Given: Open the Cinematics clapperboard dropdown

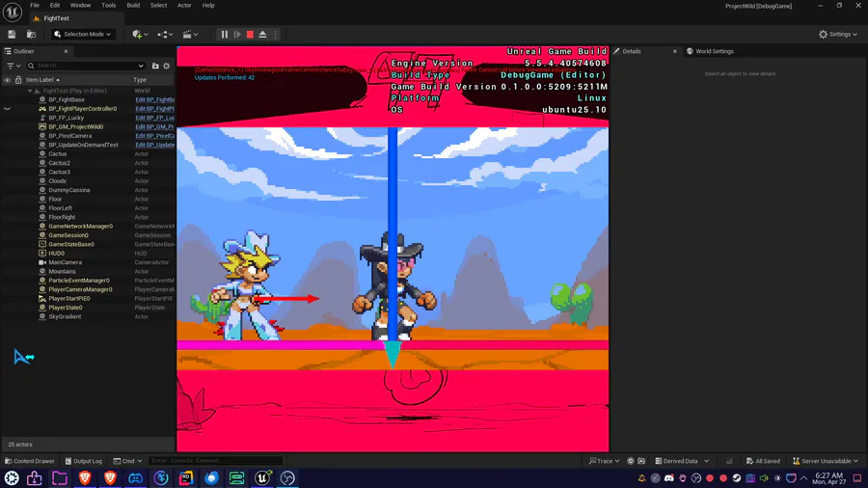Looking at the screenshot, I should click(x=190, y=35).
